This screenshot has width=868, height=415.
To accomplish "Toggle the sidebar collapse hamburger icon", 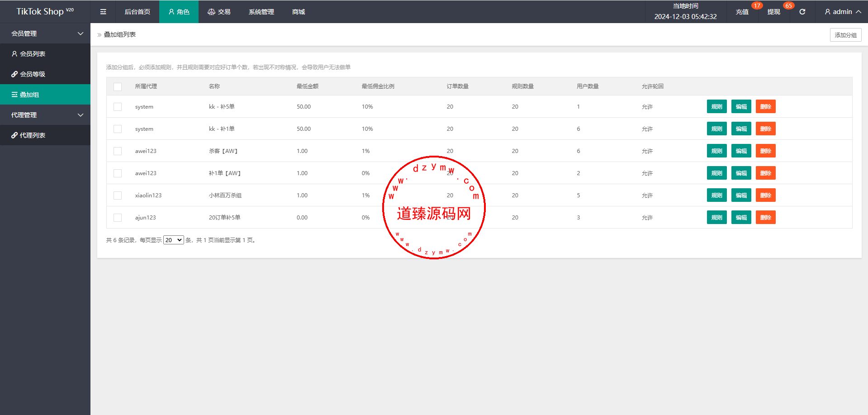I will pyautogui.click(x=103, y=12).
